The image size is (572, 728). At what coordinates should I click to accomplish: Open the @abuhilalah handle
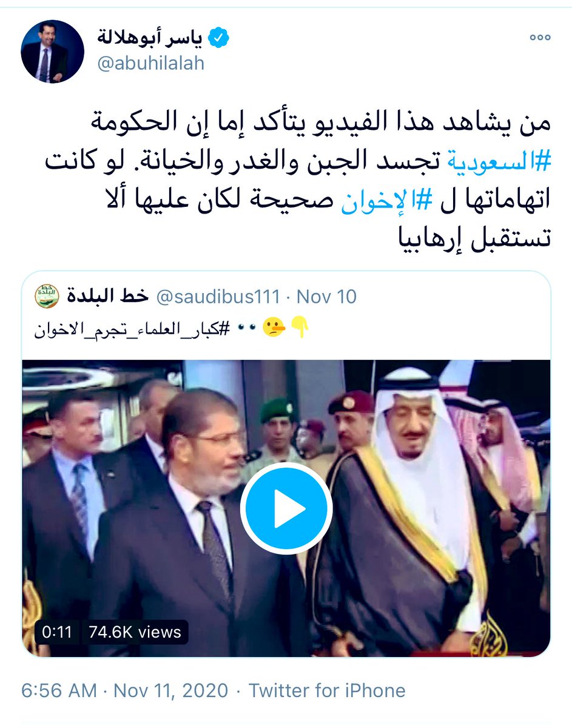tap(149, 64)
